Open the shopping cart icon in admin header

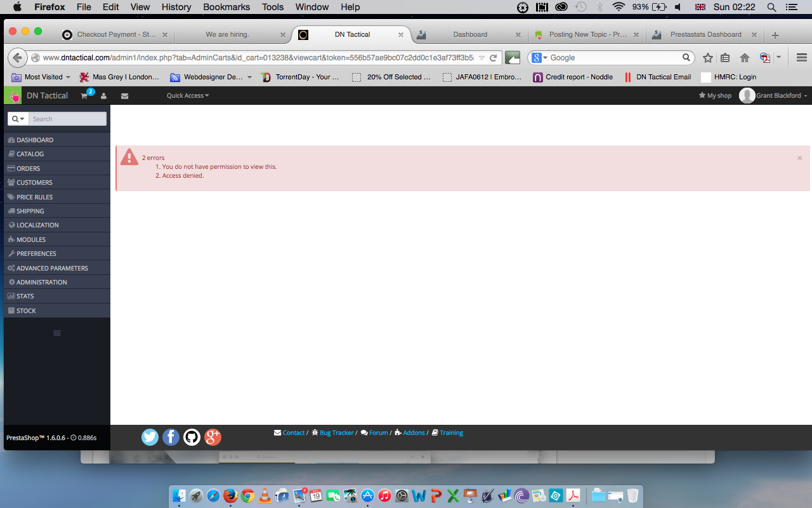84,96
